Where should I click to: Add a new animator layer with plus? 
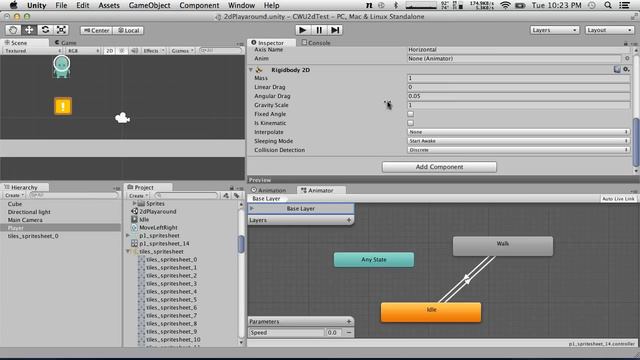349,220
